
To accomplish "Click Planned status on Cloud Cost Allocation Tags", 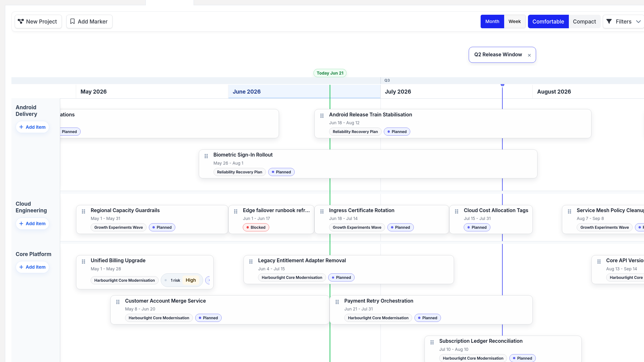I will point(477,227).
